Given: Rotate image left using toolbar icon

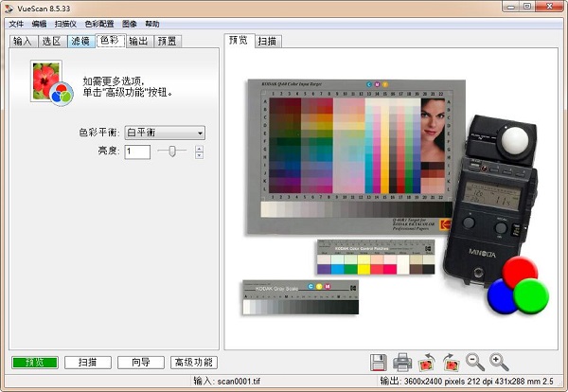Looking at the screenshot, I should 426,363.
